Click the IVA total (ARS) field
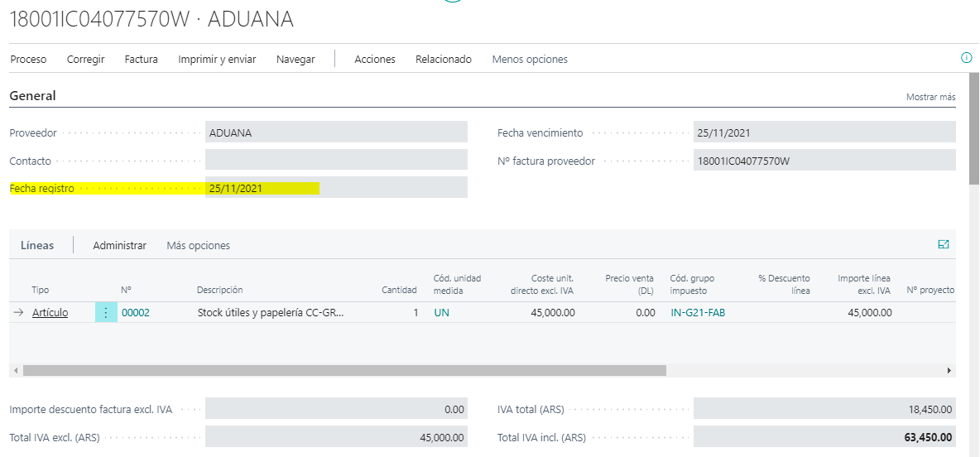 point(824,410)
